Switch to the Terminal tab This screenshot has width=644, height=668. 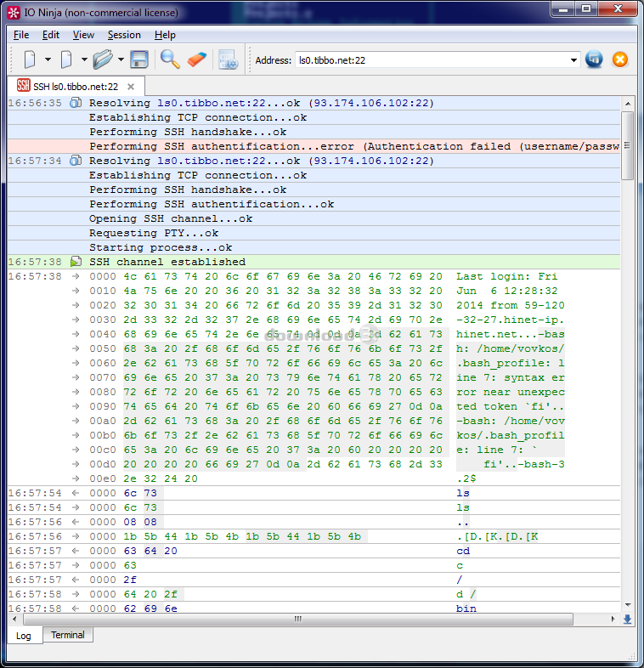(68, 635)
